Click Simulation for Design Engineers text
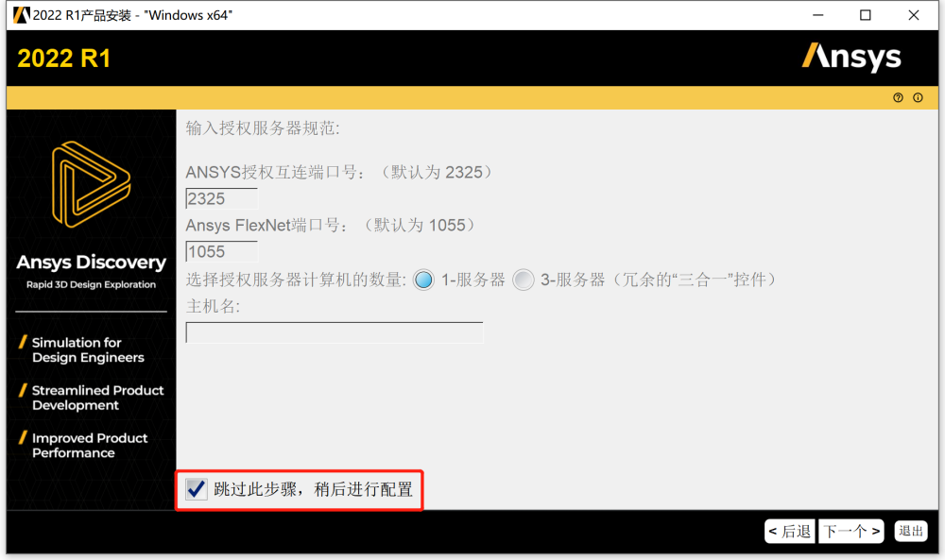Screen dimensions: 945x560 click(88, 349)
